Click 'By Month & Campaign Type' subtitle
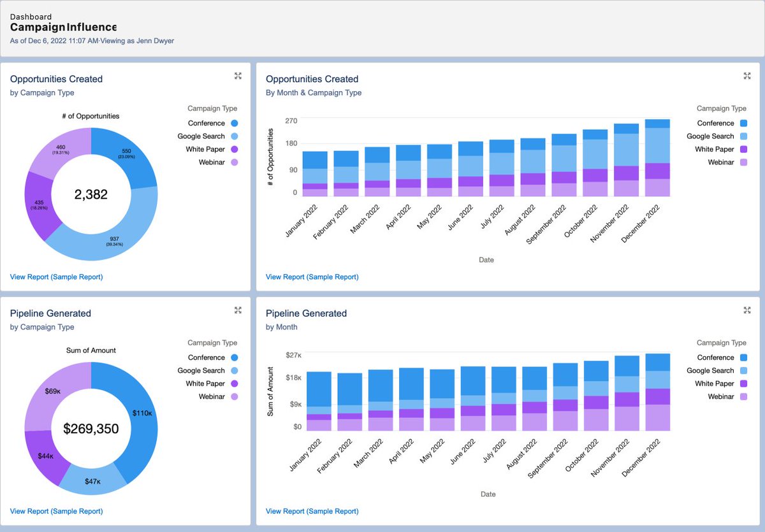The image size is (765, 532). 314,92
